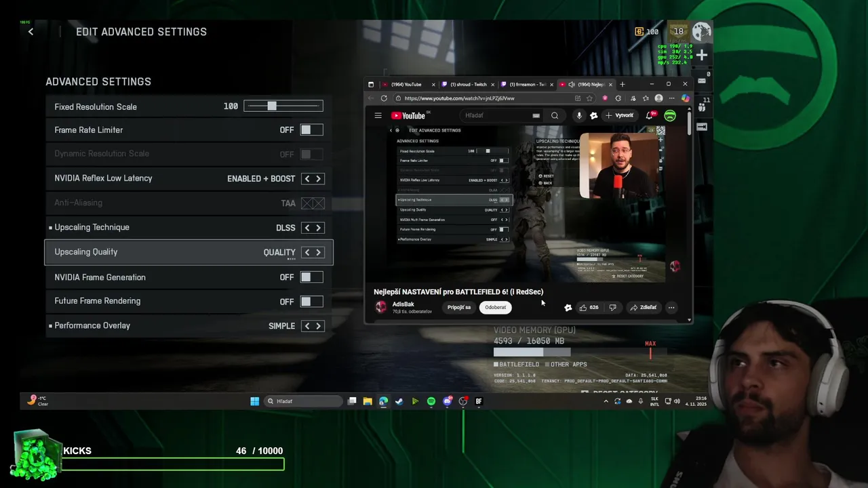Open the browser three-dot settings menu
868x488 pixels.
[671, 98]
